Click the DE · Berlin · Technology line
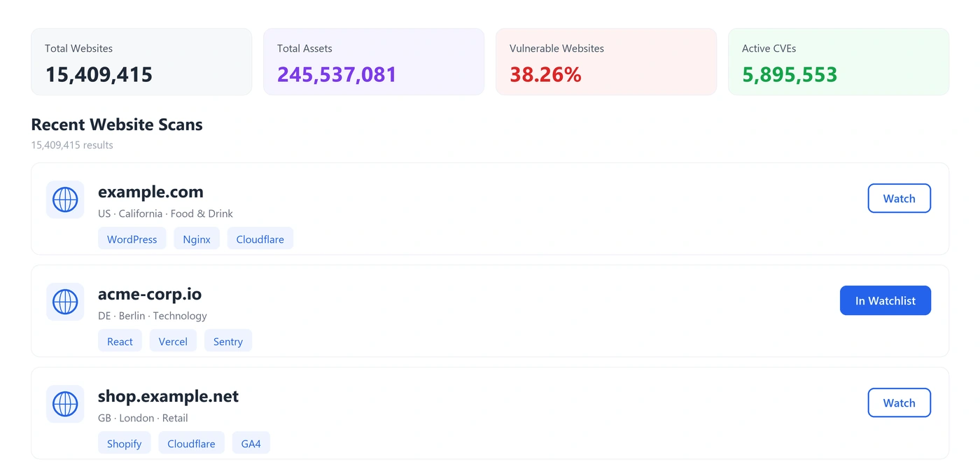Screen dimensions: 980x462 [153, 316]
